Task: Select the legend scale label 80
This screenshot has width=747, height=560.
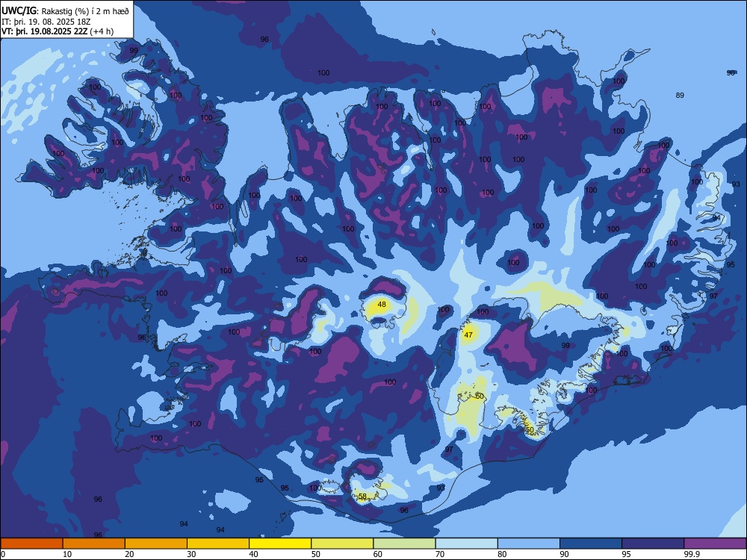Action: [502, 554]
